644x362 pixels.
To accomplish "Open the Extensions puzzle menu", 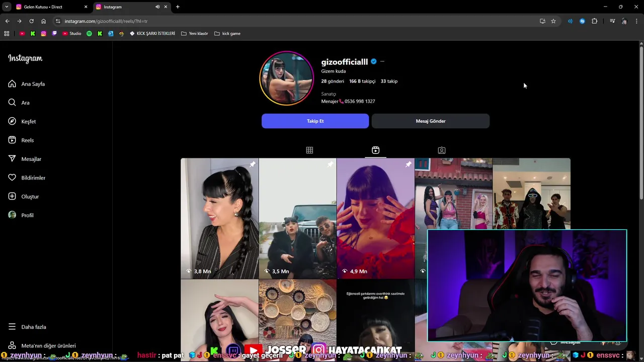I will 594,21.
